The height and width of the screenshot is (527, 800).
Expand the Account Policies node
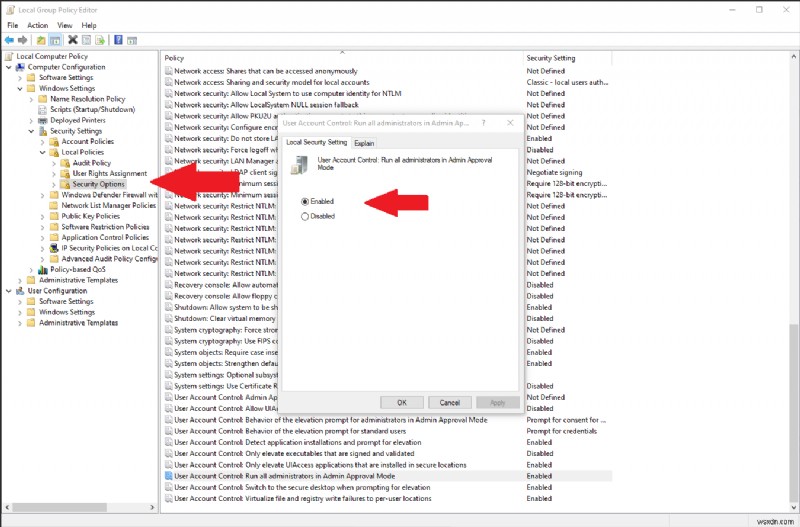click(43, 141)
